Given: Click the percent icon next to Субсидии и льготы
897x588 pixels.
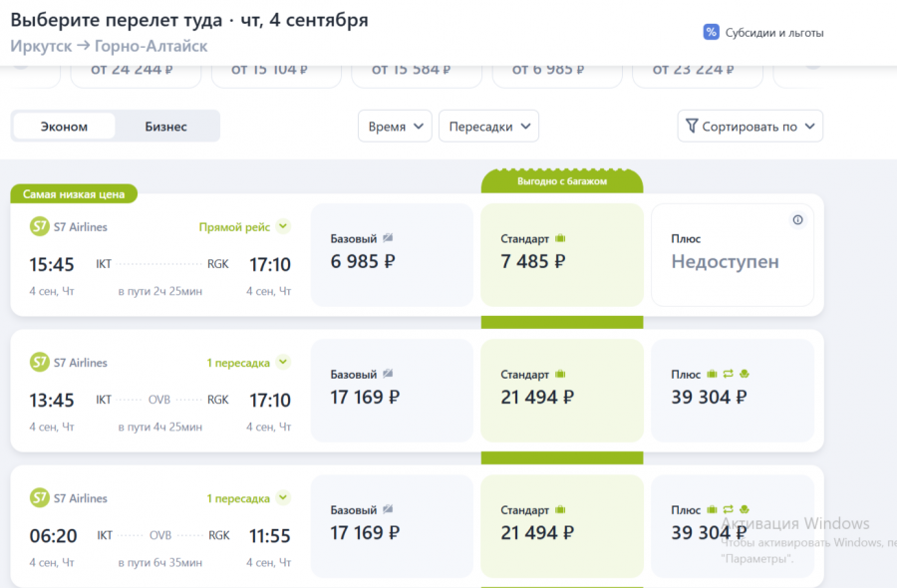Looking at the screenshot, I should click(711, 32).
